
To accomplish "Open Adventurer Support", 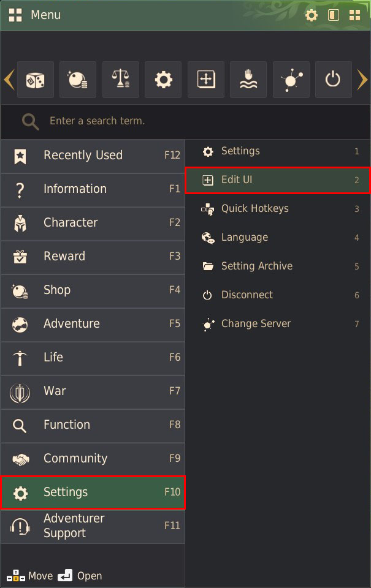I will click(x=92, y=526).
